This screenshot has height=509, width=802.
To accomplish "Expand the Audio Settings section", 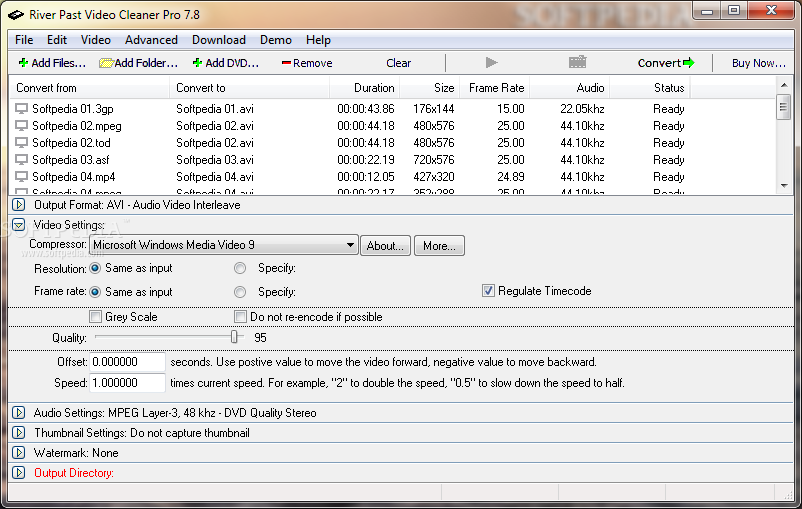I will tap(19, 413).
